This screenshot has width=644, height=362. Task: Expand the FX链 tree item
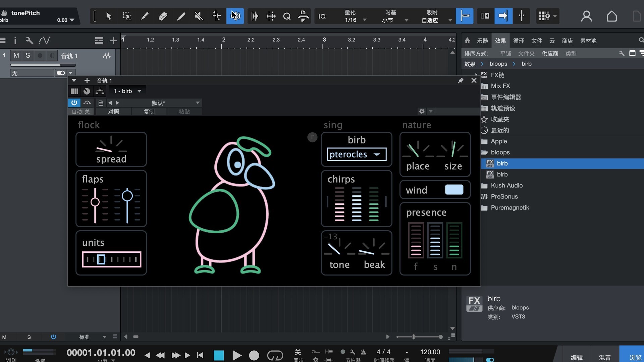coord(476,75)
